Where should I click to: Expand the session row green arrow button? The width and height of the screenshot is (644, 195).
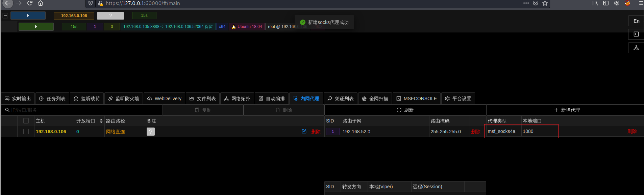click(36, 27)
